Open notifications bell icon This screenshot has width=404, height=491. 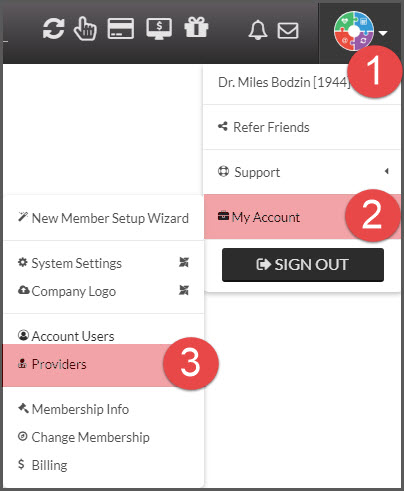coord(258,30)
